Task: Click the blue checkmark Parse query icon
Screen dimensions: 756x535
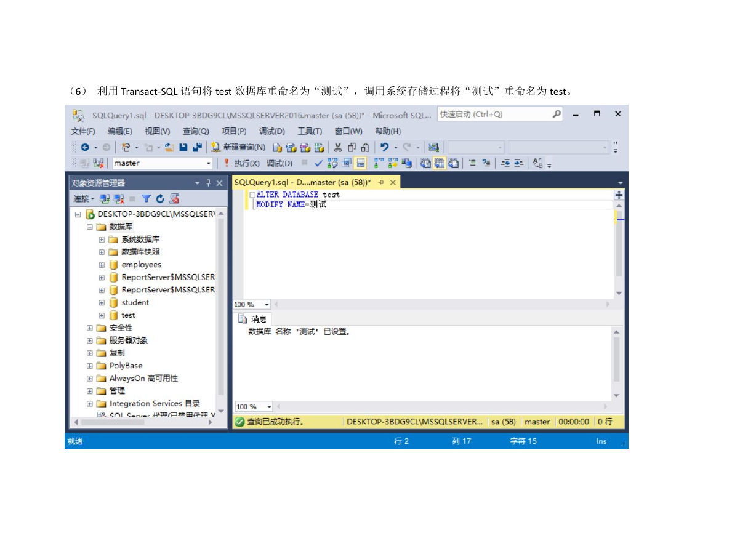Action: [318, 163]
